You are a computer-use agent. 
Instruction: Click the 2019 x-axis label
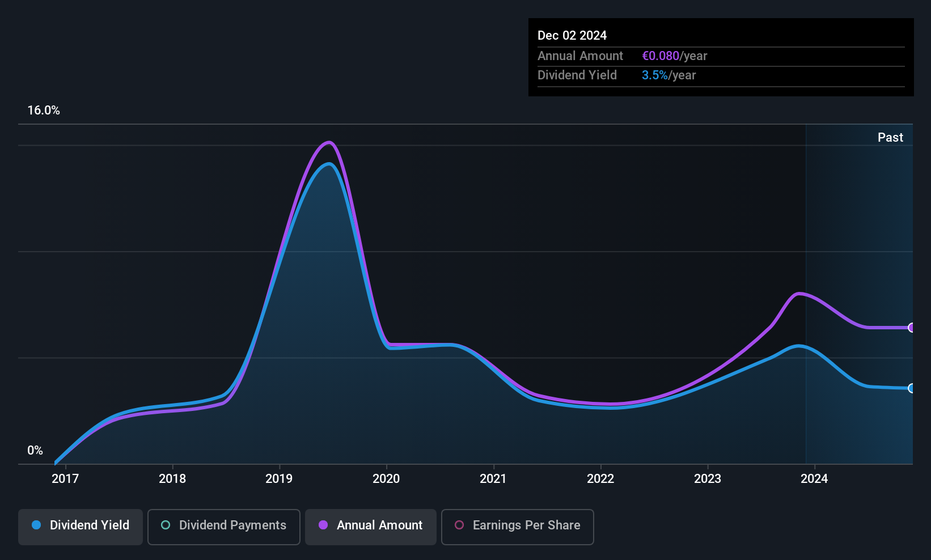coord(279,478)
